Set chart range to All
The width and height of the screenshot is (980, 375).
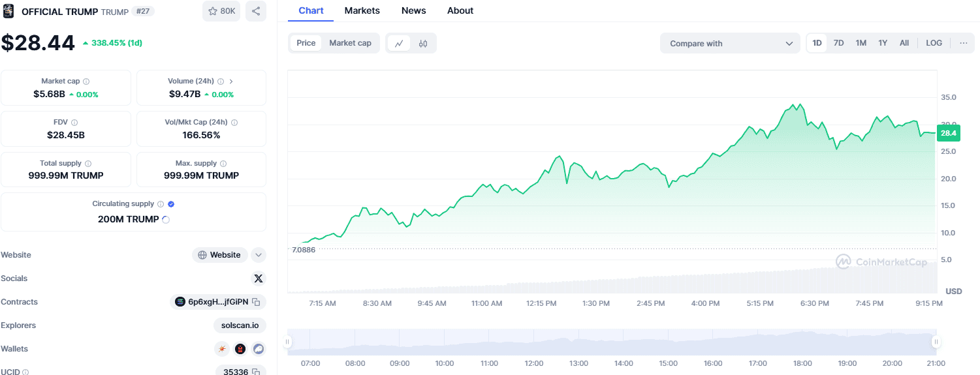coord(904,43)
